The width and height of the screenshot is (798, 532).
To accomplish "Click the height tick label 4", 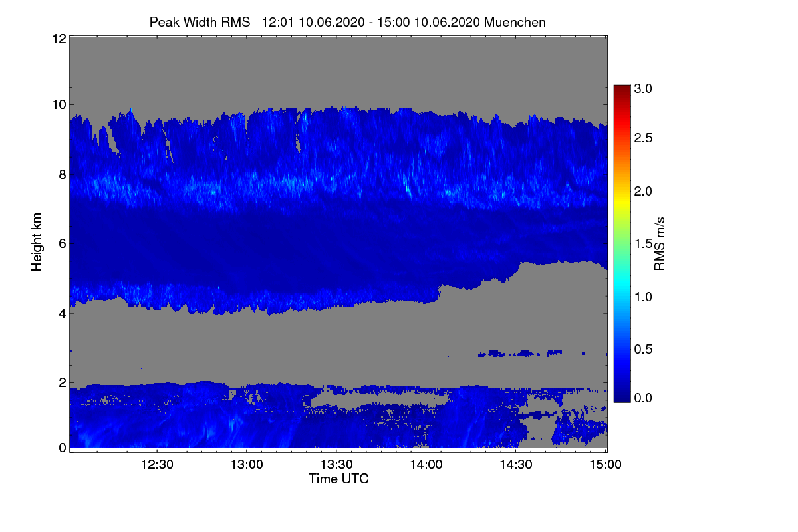I will (62, 313).
